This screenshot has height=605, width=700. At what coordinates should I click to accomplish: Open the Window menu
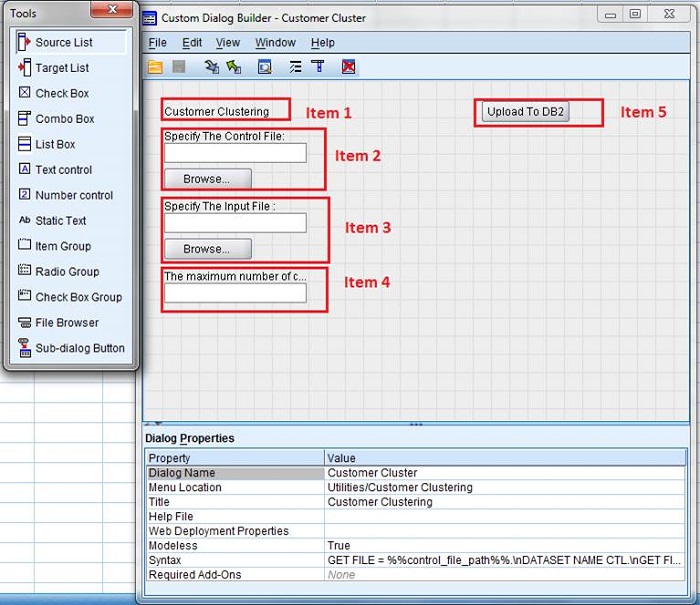coord(275,43)
